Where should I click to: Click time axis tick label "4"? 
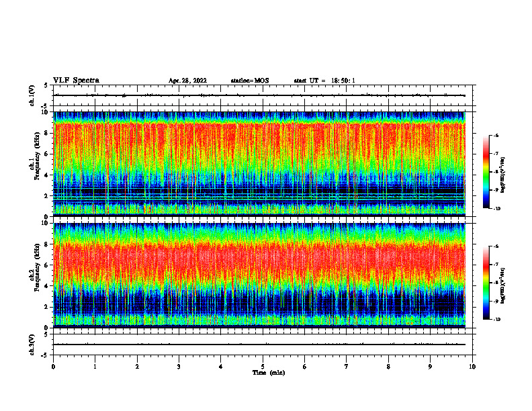coord(221,367)
